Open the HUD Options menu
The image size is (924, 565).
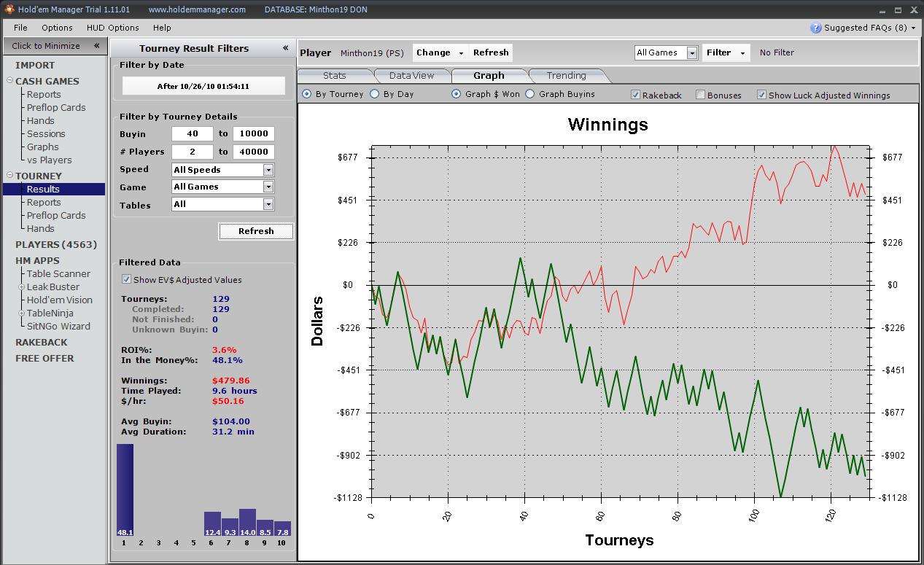[112, 28]
